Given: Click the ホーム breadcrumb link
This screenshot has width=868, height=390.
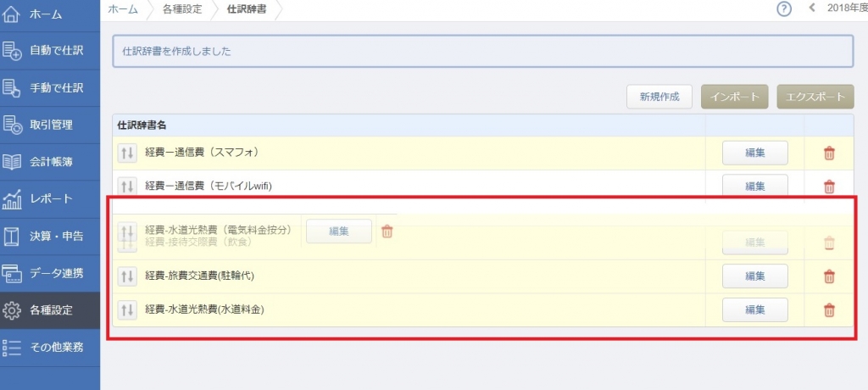Looking at the screenshot, I should tap(123, 10).
